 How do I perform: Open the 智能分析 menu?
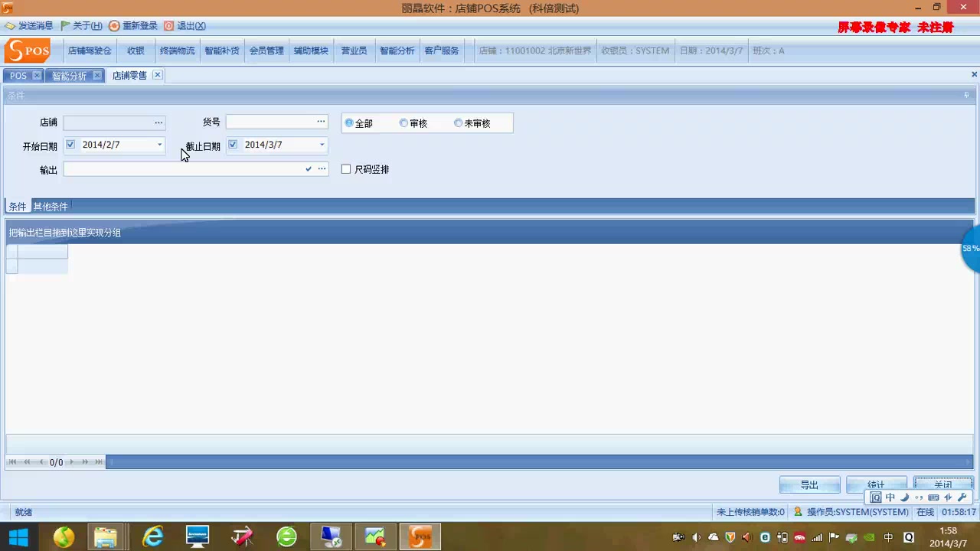(x=397, y=51)
